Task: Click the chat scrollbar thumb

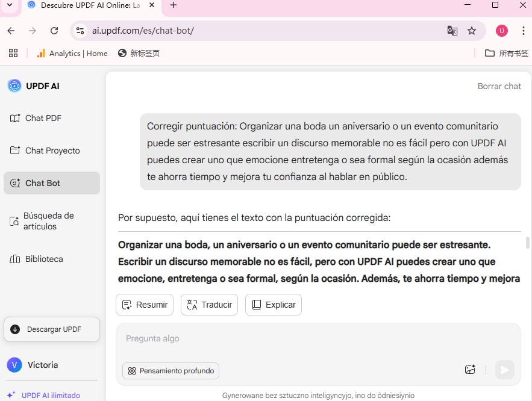Action: pyautogui.click(x=528, y=243)
